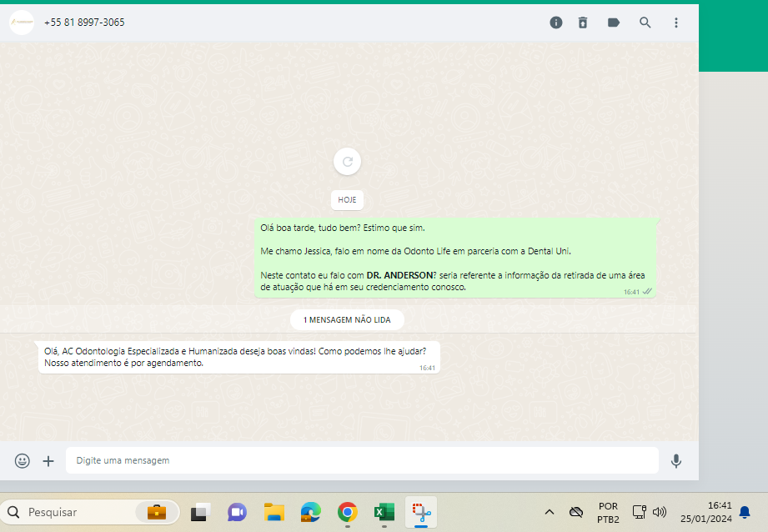Load older messages with refresh button
The height and width of the screenshot is (532, 768).
coord(347,162)
